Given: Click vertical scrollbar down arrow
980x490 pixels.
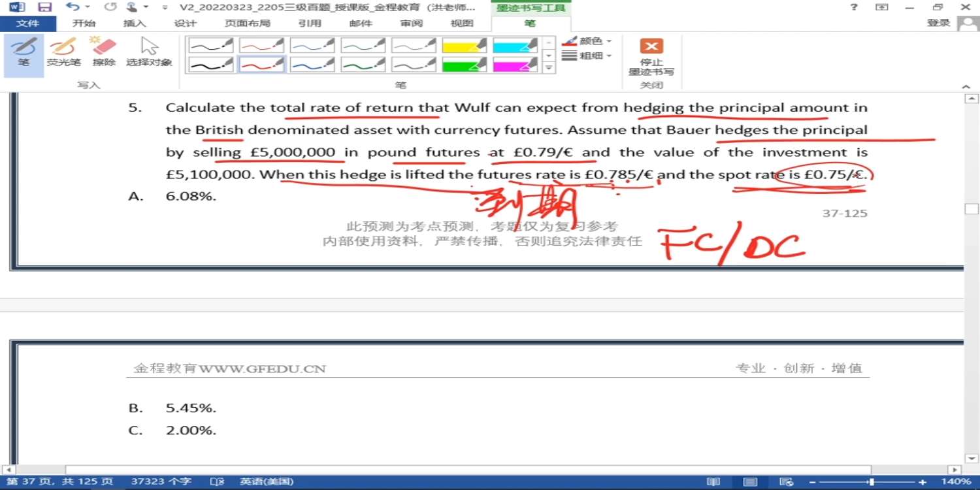Looking at the screenshot, I should (972, 457).
